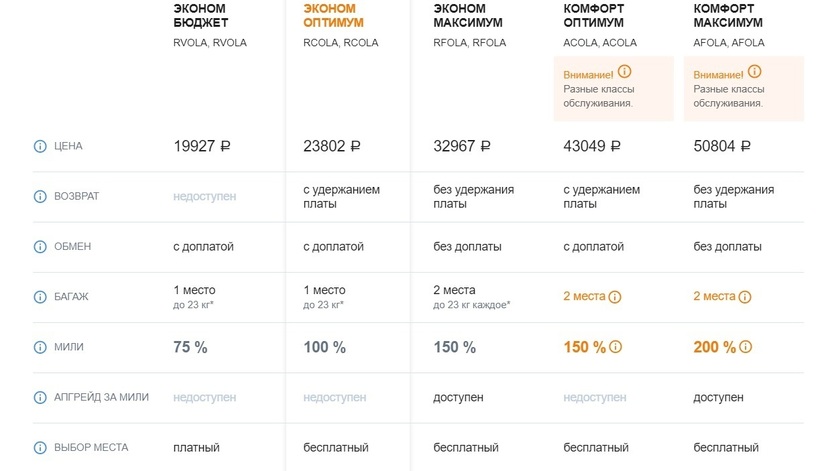Choose the Эконом Максимум fare column
This screenshot has height=471, width=820.
[468, 15]
